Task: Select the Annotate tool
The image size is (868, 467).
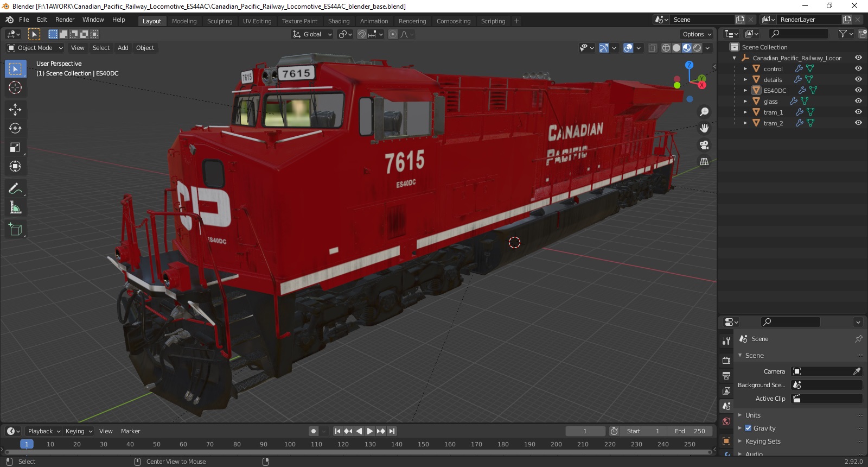Action: (15, 188)
